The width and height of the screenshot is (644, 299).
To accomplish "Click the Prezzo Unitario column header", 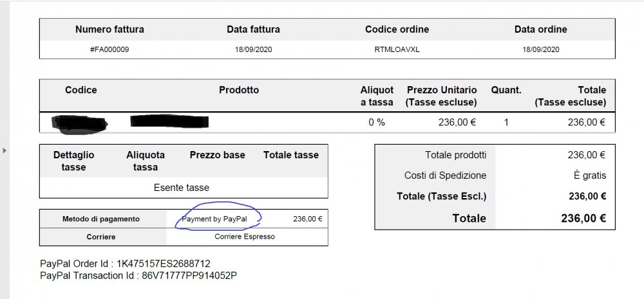I will point(441,96).
